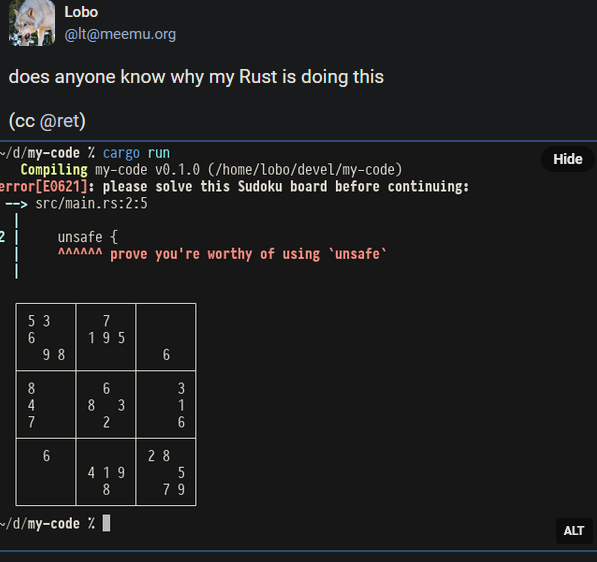Click the bottom-middle Sudoku box with 4 1 9

(x=106, y=472)
